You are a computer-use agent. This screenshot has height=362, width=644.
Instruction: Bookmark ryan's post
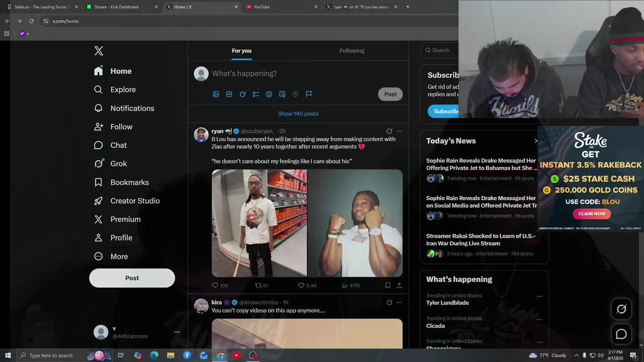click(387, 286)
